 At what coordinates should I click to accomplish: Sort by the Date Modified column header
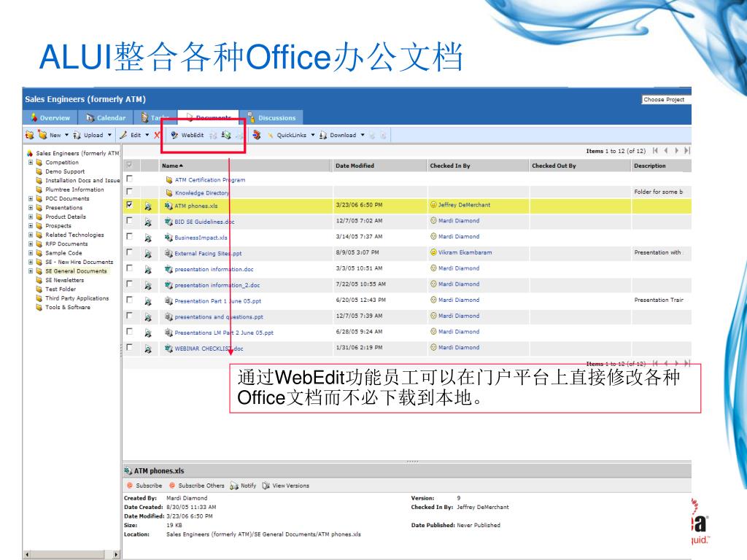click(x=355, y=166)
